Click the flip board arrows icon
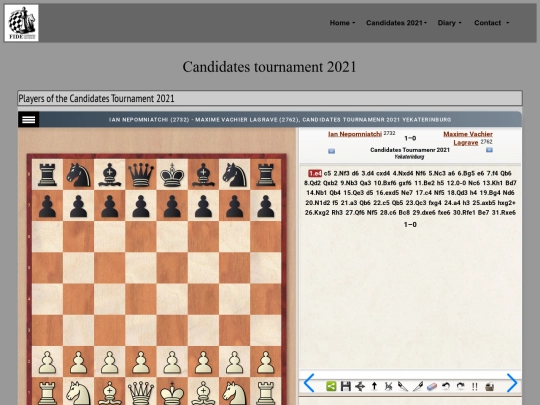The image size is (540, 405). tap(360, 386)
